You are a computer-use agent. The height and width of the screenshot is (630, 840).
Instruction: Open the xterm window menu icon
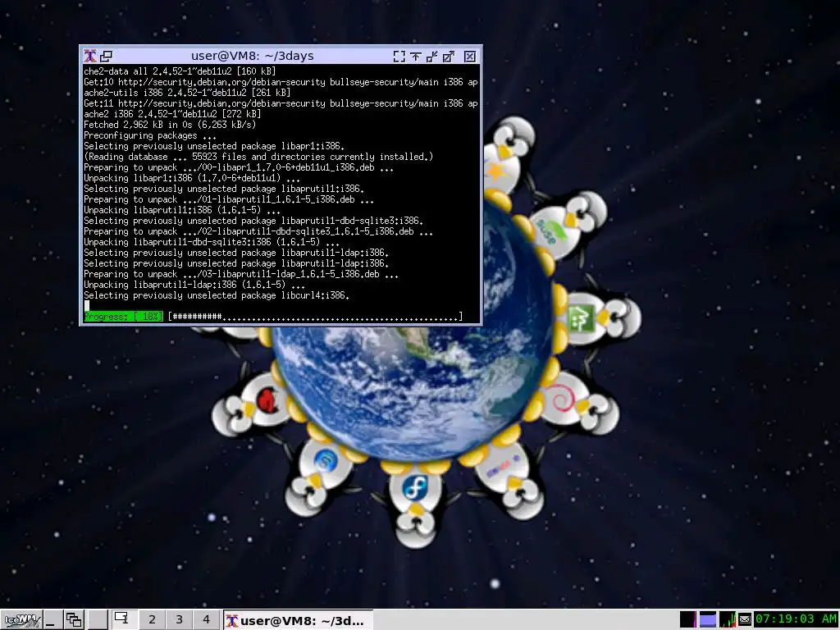[x=90, y=56]
